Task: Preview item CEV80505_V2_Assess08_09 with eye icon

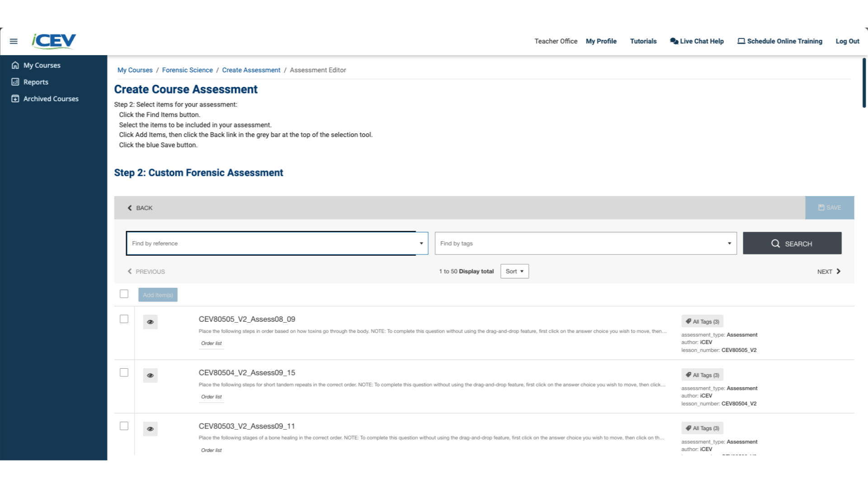Action: click(150, 322)
